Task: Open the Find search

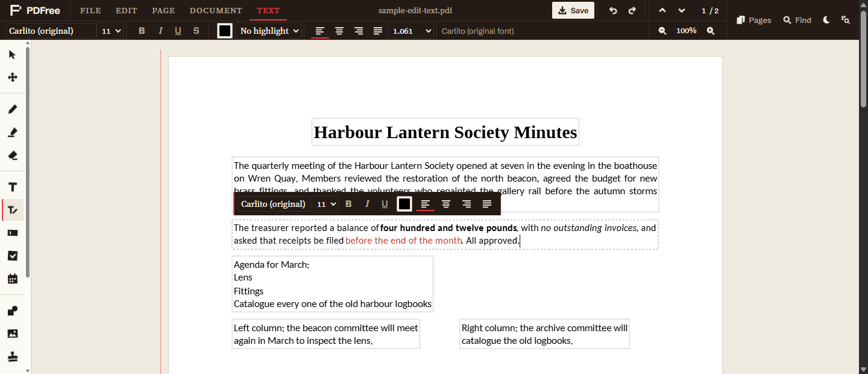Action: pos(797,20)
